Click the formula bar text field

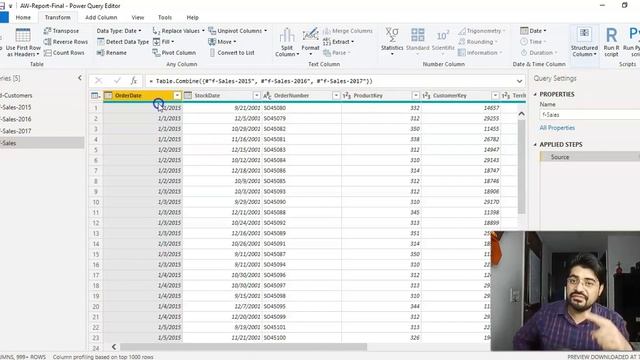(x=331, y=81)
